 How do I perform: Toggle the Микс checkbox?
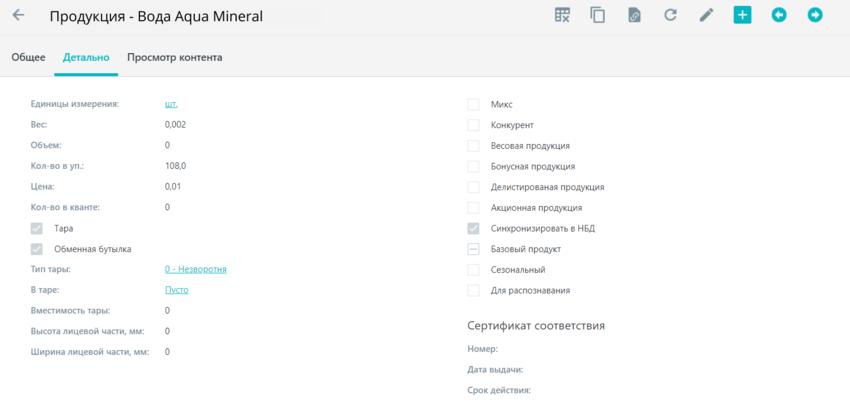click(x=473, y=105)
